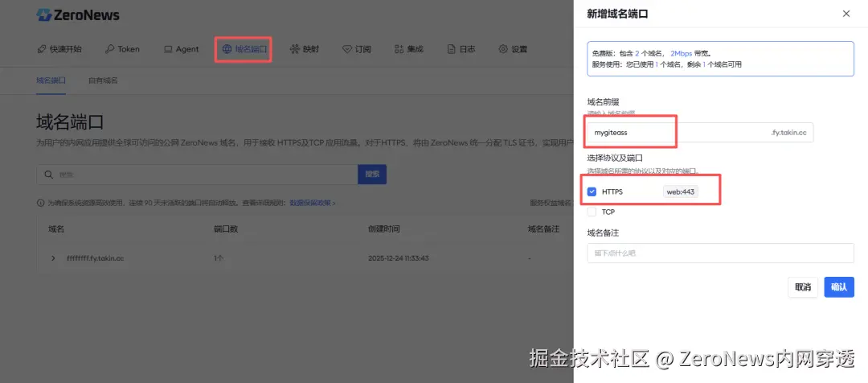Go to the Agent page
The image size is (868, 383).
coord(181,49)
